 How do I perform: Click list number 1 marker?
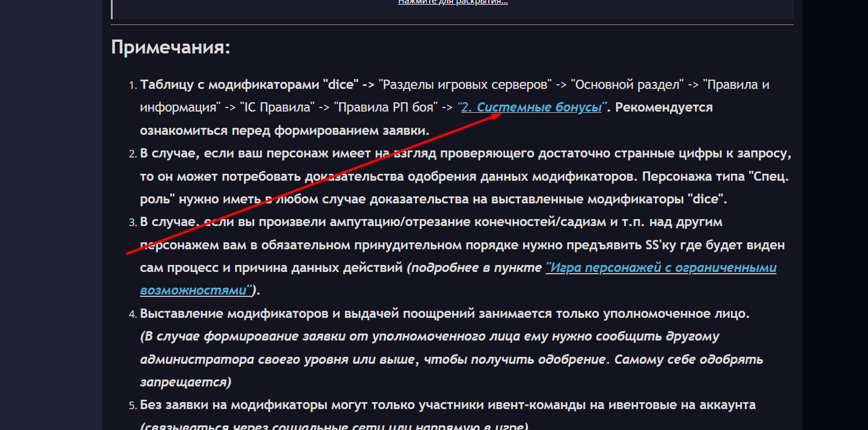pos(132,85)
